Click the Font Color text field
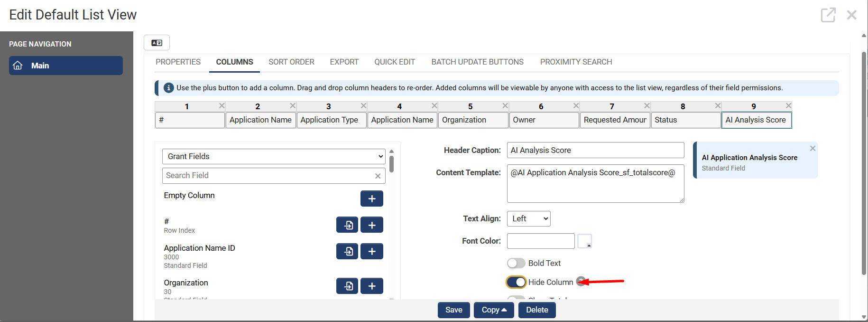This screenshot has height=322, width=868. click(541, 241)
